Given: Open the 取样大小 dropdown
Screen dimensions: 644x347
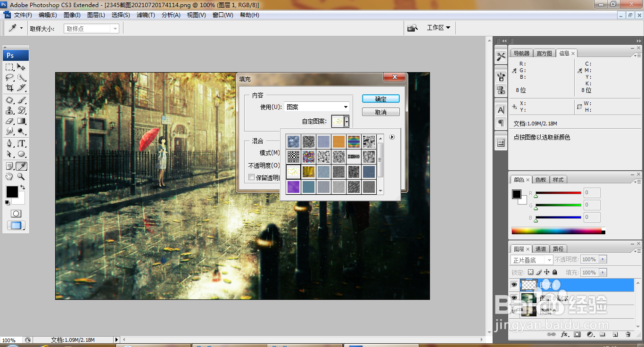Looking at the screenshot, I should (91, 29).
